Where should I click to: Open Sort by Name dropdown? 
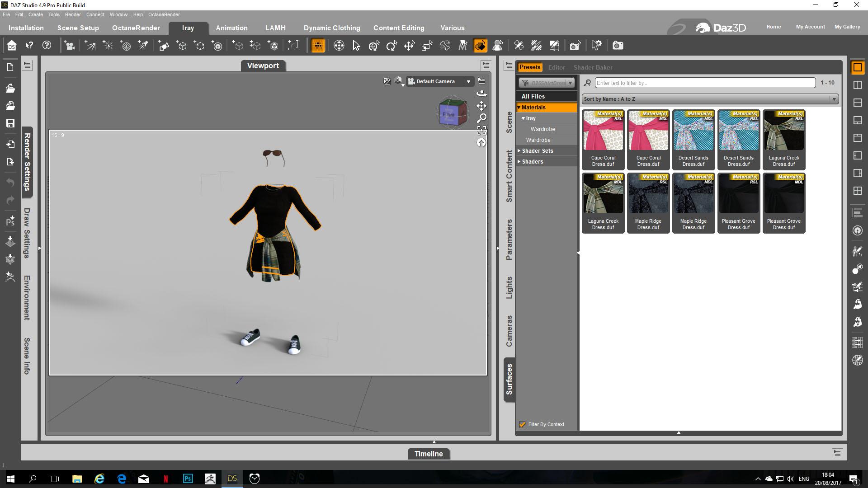(710, 99)
